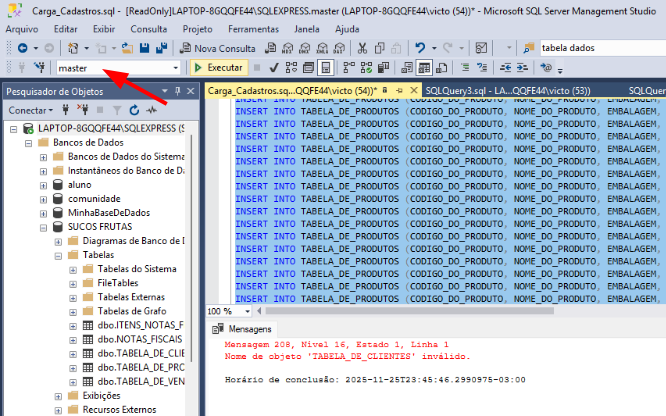Display the estimated execution plan
The height and width of the screenshot is (416, 666).
point(291,68)
